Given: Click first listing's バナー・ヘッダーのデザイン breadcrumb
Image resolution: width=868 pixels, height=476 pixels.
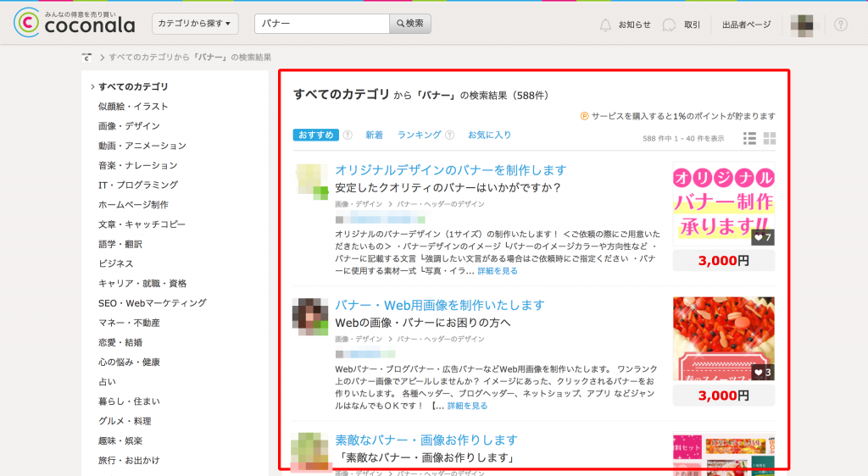Looking at the screenshot, I should pyautogui.click(x=440, y=204).
